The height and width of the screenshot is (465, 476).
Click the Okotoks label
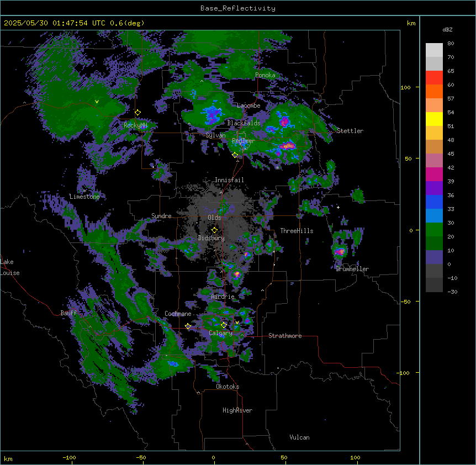point(228,387)
